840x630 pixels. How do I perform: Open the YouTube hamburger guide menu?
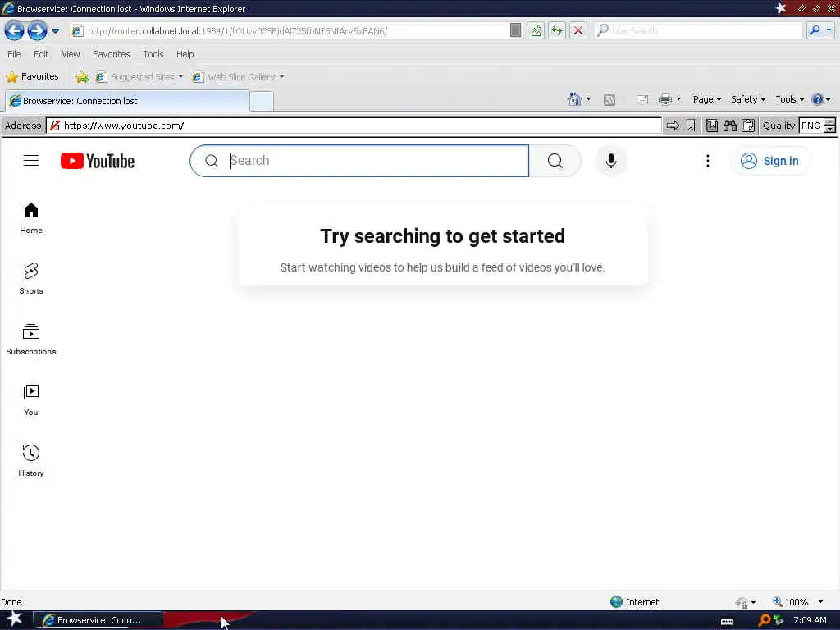31,161
